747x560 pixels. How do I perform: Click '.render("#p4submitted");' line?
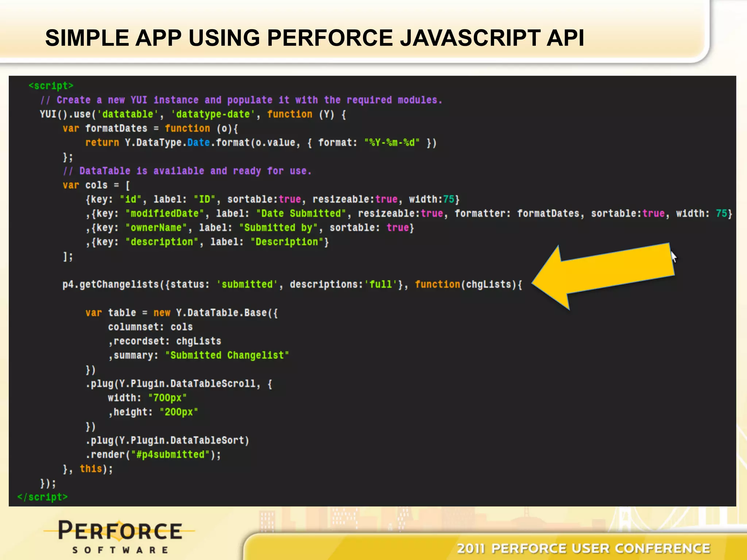pos(153,455)
